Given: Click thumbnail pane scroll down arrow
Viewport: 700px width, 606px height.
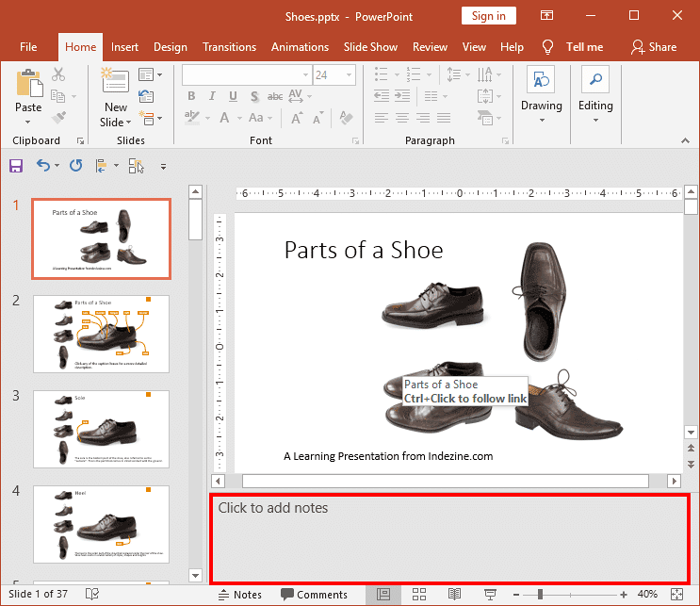Looking at the screenshot, I should coord(195,576).
